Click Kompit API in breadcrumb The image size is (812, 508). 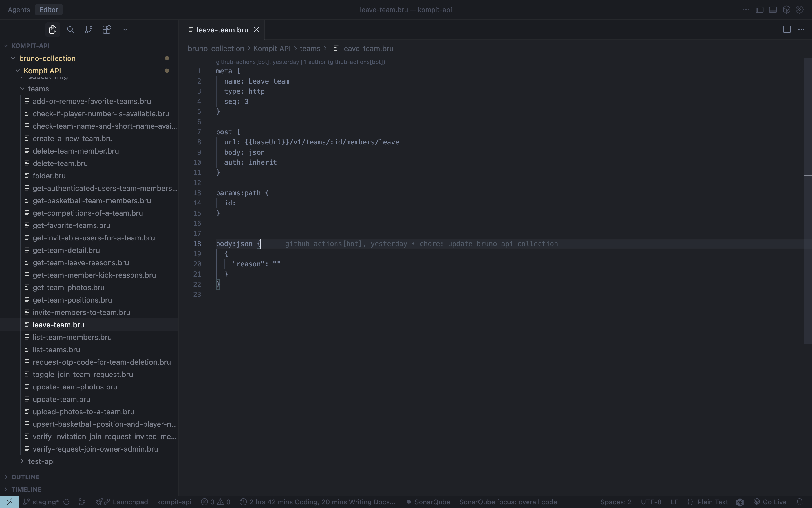(x=272, y=48)
